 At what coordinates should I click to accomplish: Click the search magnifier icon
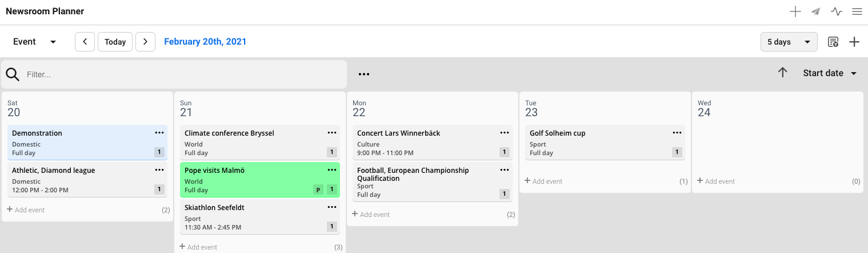[x=13, y=74]
